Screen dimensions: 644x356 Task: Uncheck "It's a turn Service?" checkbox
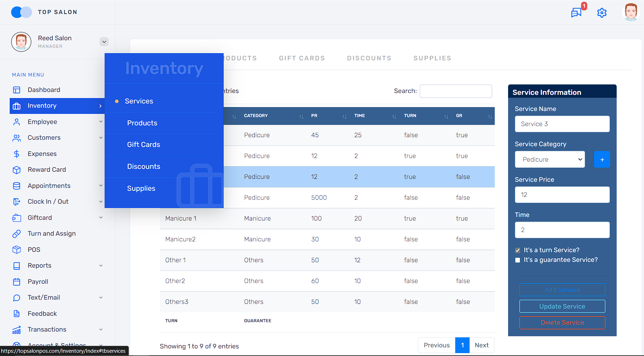click(517, 250)
